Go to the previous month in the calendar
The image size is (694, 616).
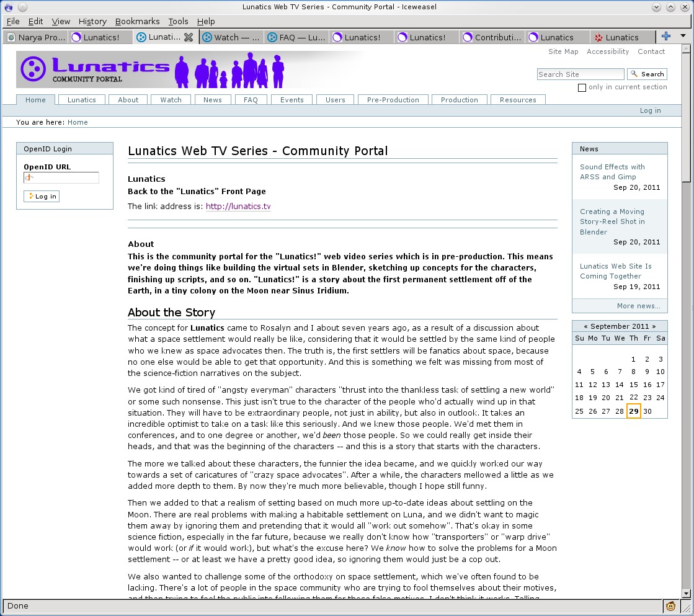tap(585, 326)
